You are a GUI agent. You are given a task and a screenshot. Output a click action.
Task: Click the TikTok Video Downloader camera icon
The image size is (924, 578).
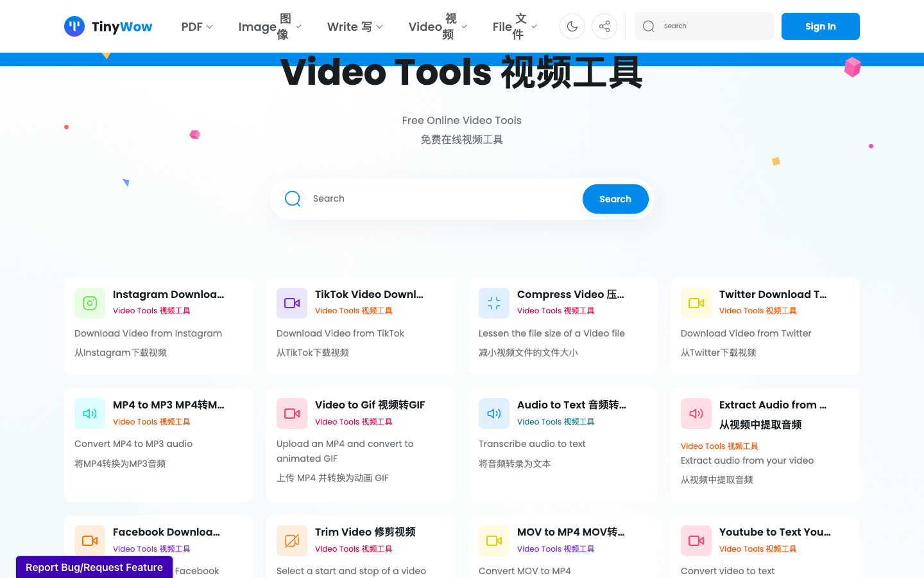tap(292, 302)
